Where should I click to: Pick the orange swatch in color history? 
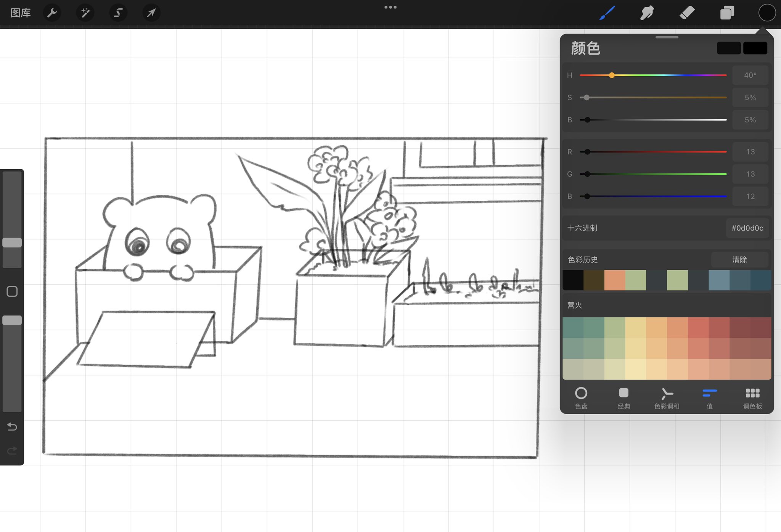(614, 280)
